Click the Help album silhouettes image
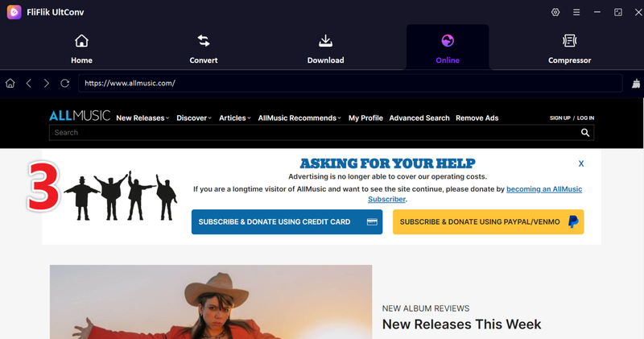Image resolution: width=644 pixels, height=339 pixels. click(121, 196)
